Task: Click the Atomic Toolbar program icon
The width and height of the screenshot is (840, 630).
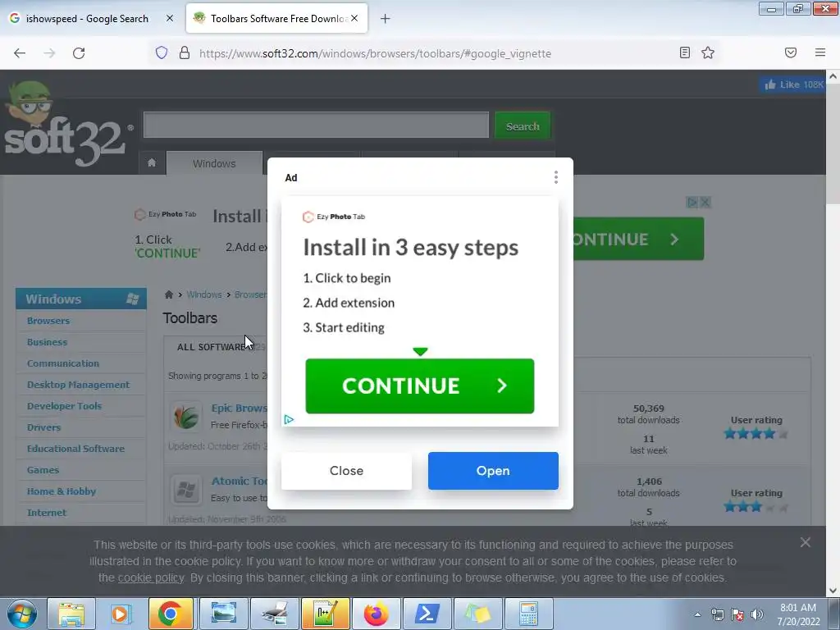Action: coord(186,490)
